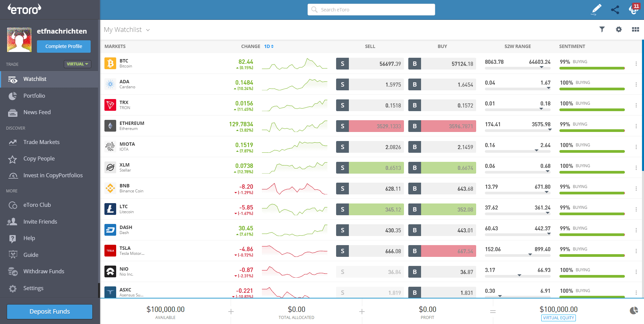Click the BNB Binance Coin market name
The width and height of the screenshot is (644, 324).
point(131,188)
